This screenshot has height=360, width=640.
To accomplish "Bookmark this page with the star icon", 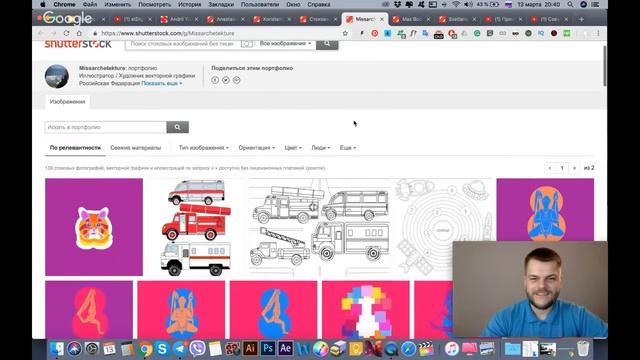I will point(345,33).
